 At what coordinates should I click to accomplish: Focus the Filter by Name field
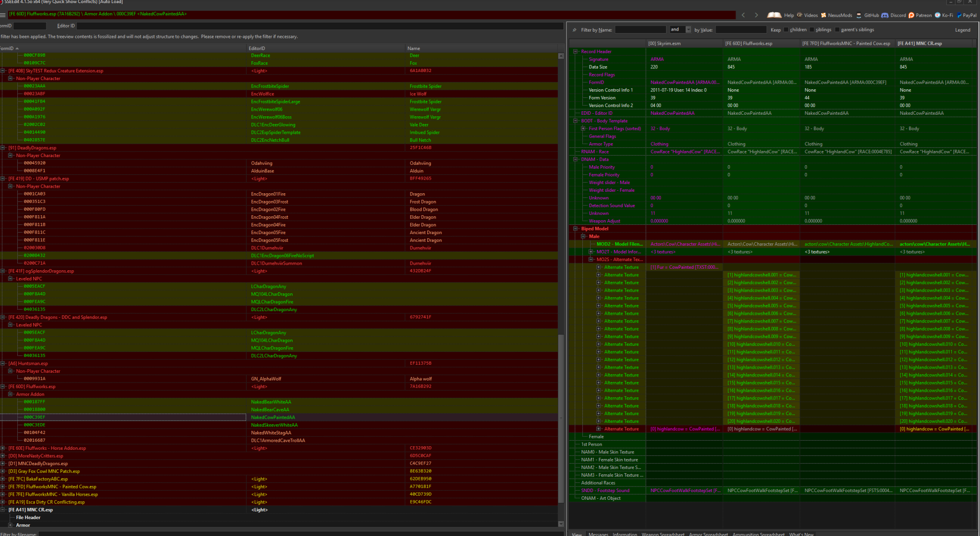click(x=641, y=30)
